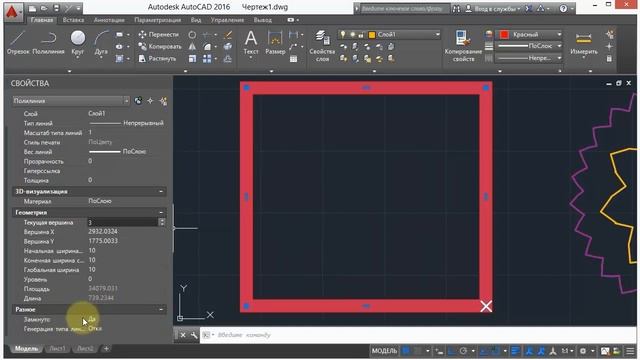Add a new layout with plus button
This screenshot has height=360, width=640.
pyautogui.click(x=106, y=349)
